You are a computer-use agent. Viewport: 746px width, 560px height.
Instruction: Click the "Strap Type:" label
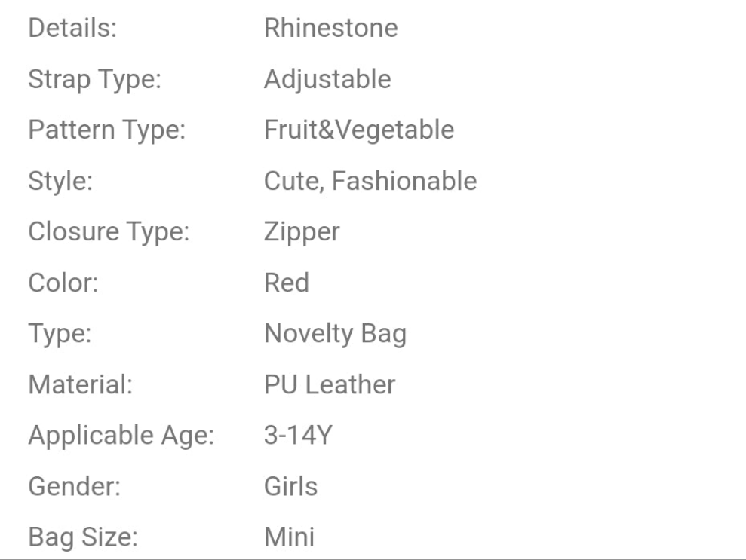click(95, 79)
